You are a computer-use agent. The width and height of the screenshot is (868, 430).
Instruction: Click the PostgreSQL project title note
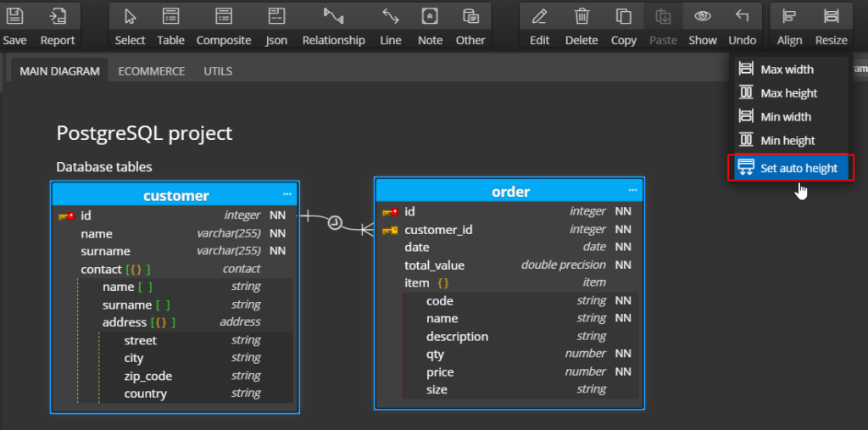(144, 133)
